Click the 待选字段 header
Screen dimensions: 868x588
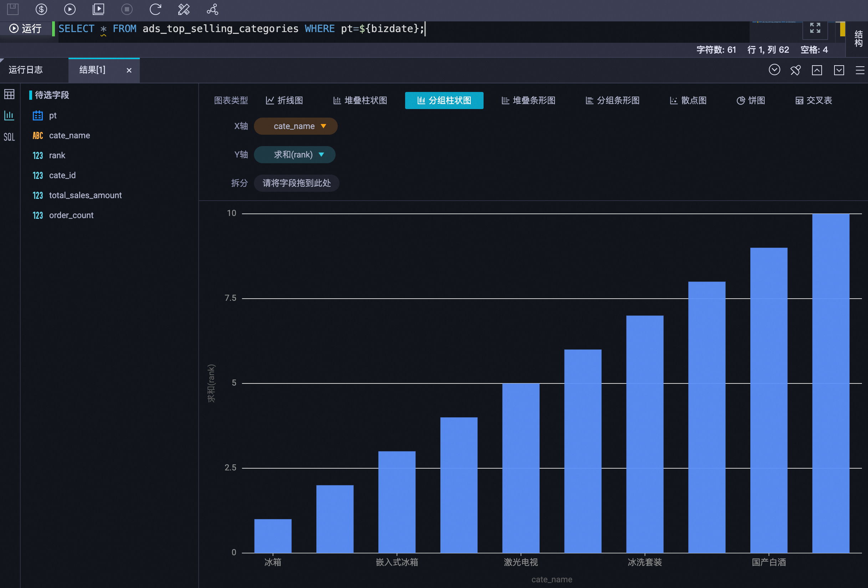click(52, 95)
